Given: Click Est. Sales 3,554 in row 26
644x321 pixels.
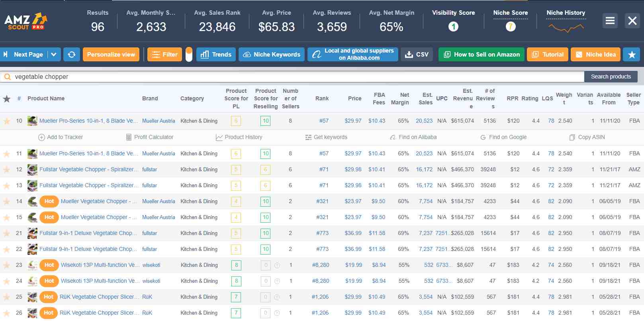Looking at the screenshot, I should pos(426,313).
